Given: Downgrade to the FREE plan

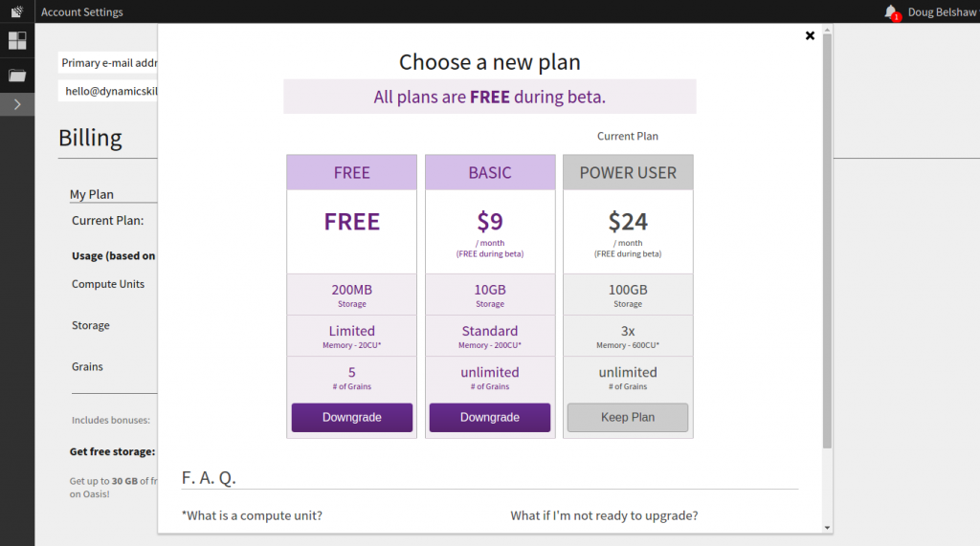Looking at the screenshot, I should coord(351,418).
